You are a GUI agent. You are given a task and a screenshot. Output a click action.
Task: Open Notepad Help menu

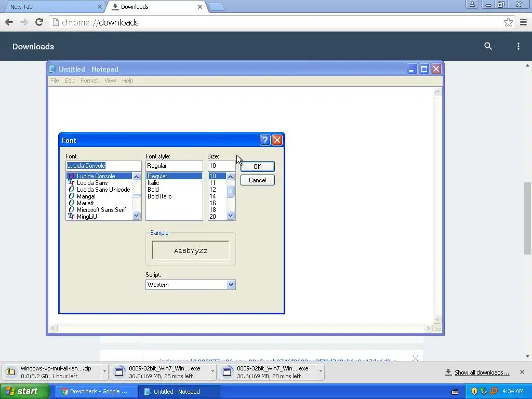[x=128, y=81]
